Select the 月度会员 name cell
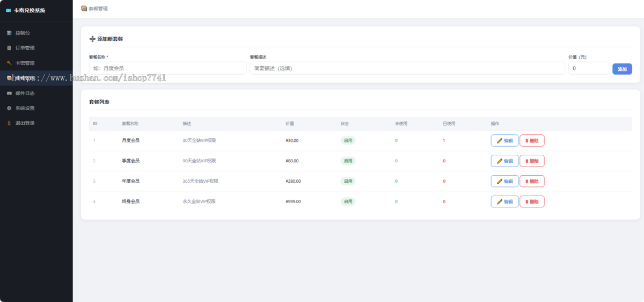 pos(131,140)
